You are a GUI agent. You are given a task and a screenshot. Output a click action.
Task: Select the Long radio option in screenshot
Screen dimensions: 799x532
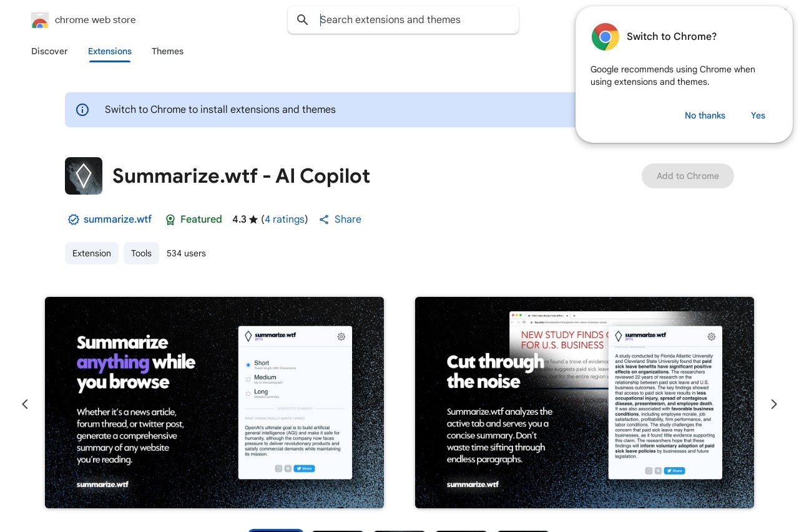pyautogui.click(x=248, y=394)
